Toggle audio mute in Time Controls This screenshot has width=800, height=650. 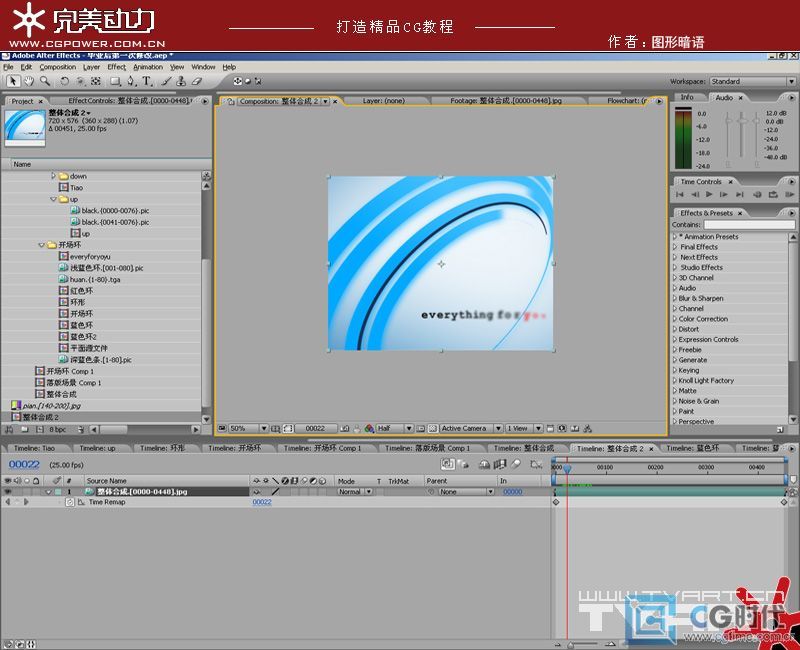(x=758, y=194)
